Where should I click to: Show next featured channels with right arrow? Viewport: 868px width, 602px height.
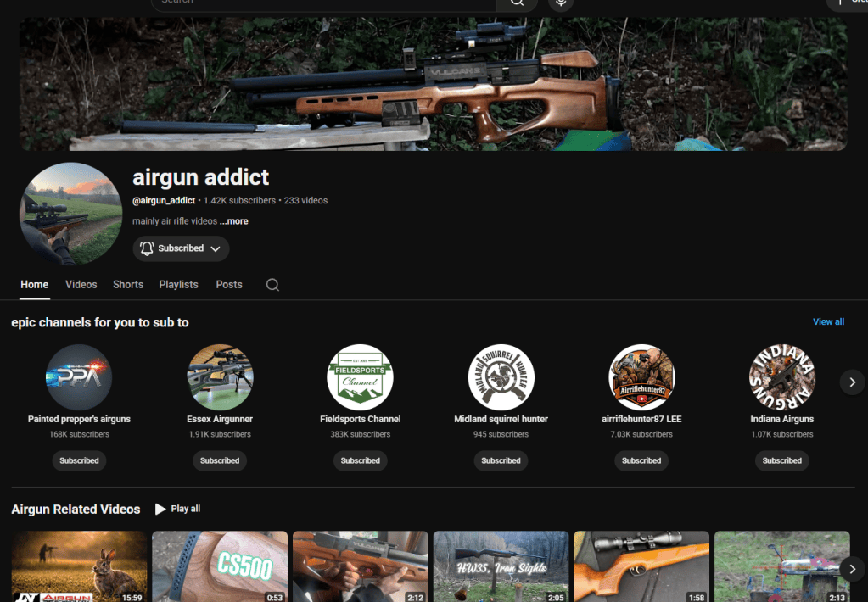(x=853, y=382)
